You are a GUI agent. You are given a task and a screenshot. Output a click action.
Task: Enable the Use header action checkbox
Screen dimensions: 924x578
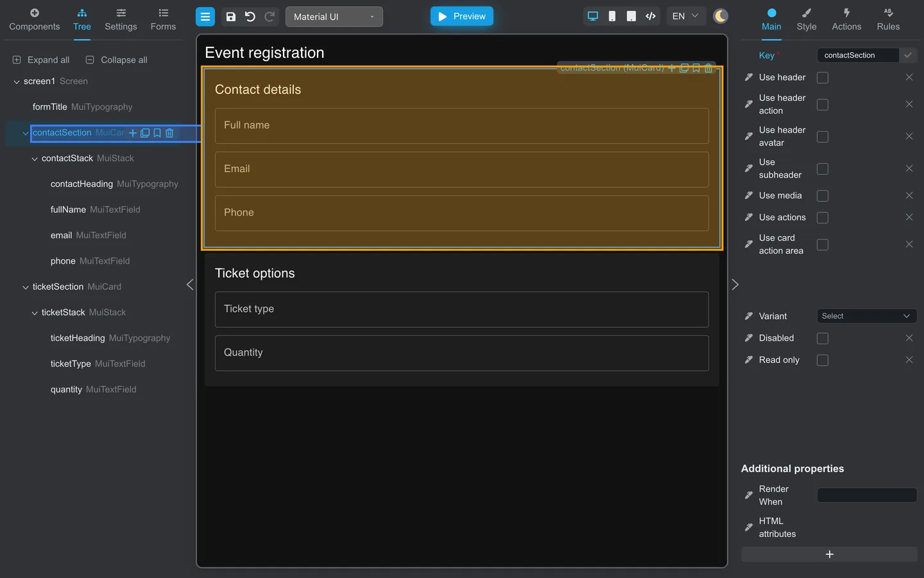click(823, 105)
